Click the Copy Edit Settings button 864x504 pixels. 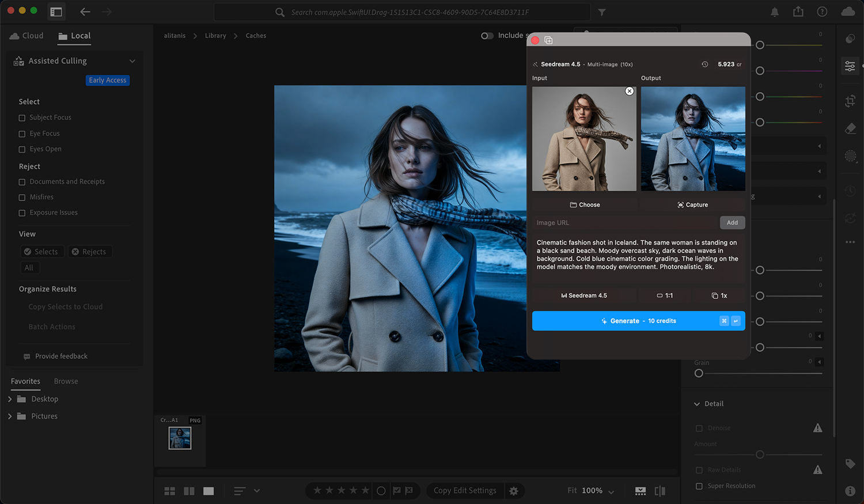(x=464, y=490)
